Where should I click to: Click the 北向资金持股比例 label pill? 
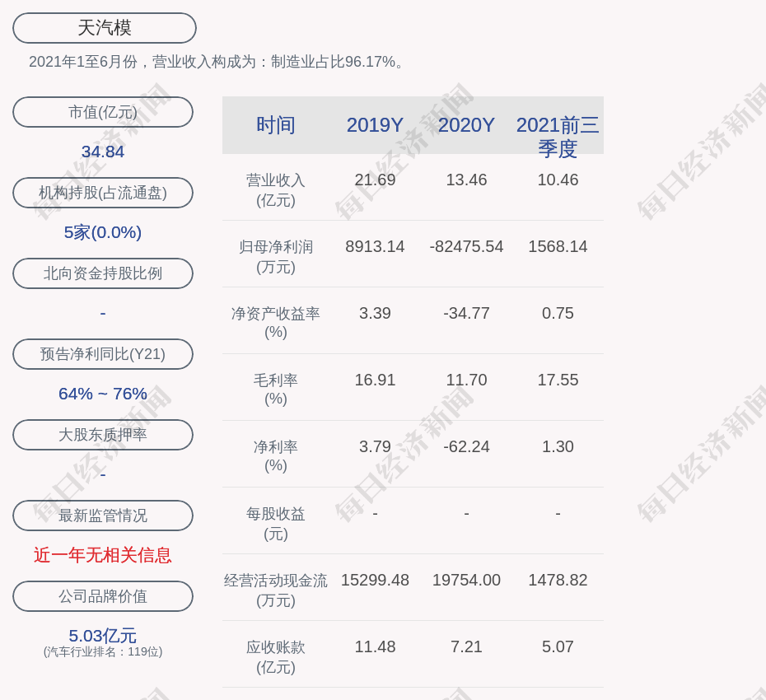[x=103, y=273]
